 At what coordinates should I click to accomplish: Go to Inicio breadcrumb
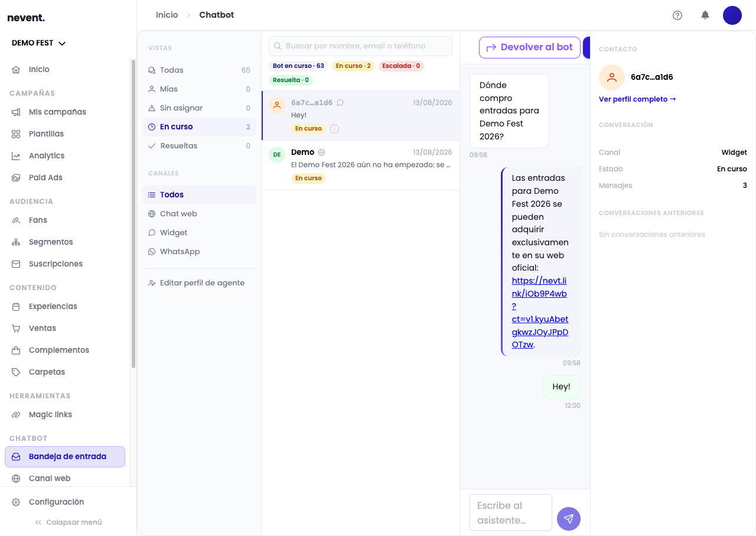point(167,15)
